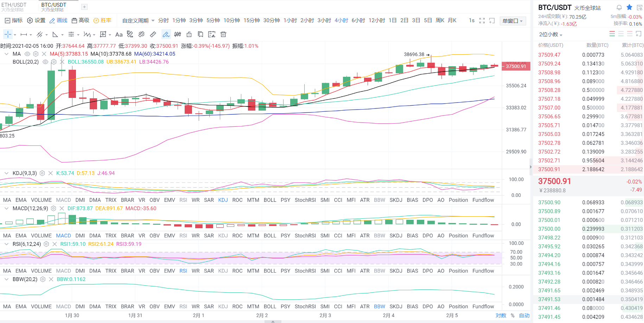Click the notification bell icon
The height and width of the screenshot is (323, 644).
[619, 7]
